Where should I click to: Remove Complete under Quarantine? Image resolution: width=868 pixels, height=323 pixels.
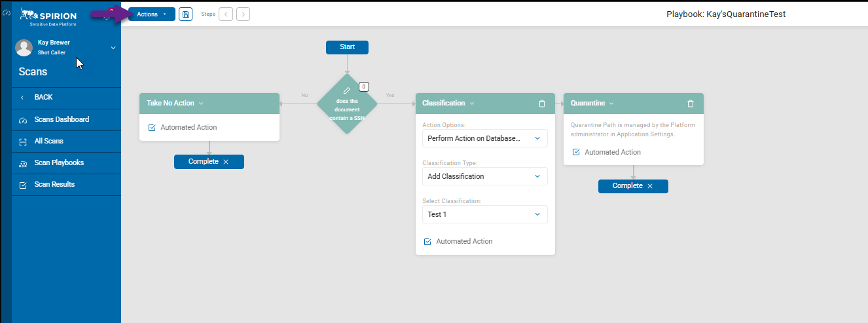(650, 186)
